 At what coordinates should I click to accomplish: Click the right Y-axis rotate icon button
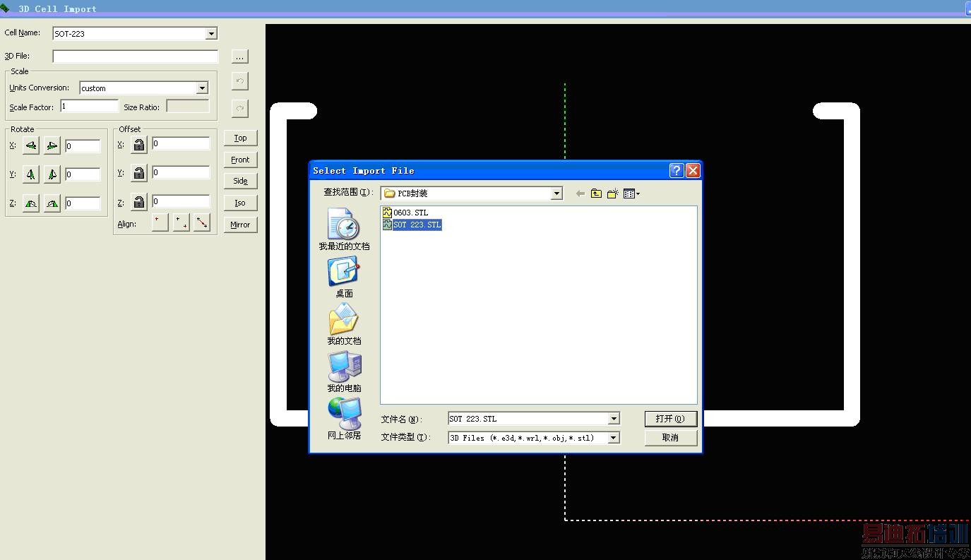(x=52, y=174)
